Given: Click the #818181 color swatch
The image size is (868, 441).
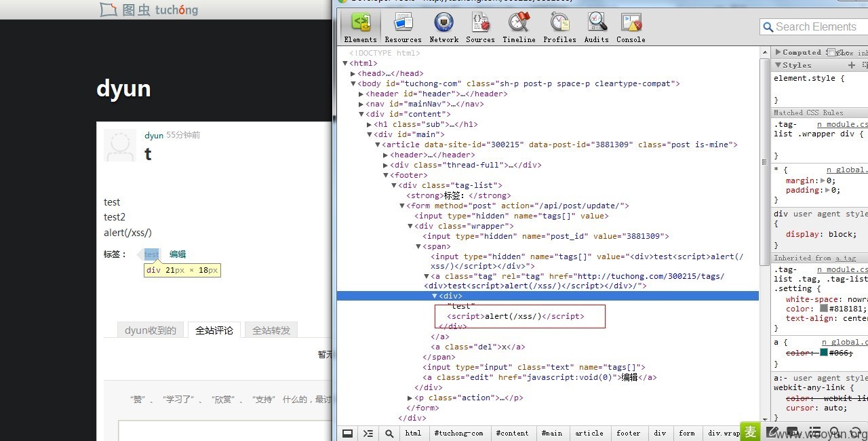Looking at the screenshot, I should [x=824, y=308].
